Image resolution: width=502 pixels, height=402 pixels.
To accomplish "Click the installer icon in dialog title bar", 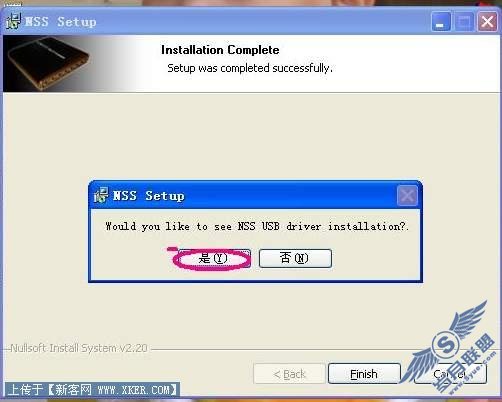I will coord(101,195).
